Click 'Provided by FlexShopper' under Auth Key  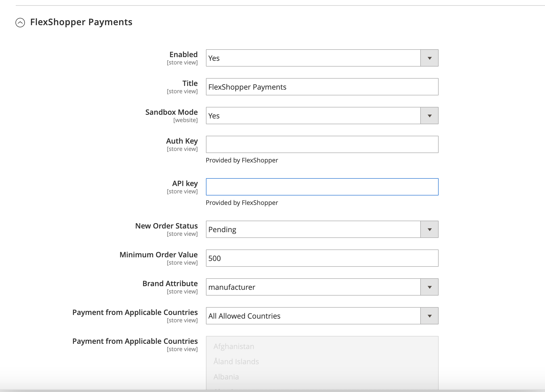pyautogui.click(x=242, y=160)
